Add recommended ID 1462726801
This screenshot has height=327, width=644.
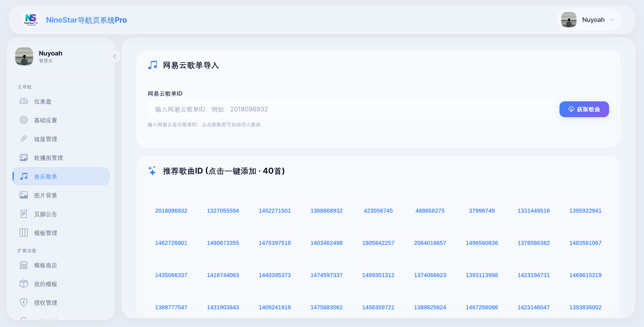point(171,243)
